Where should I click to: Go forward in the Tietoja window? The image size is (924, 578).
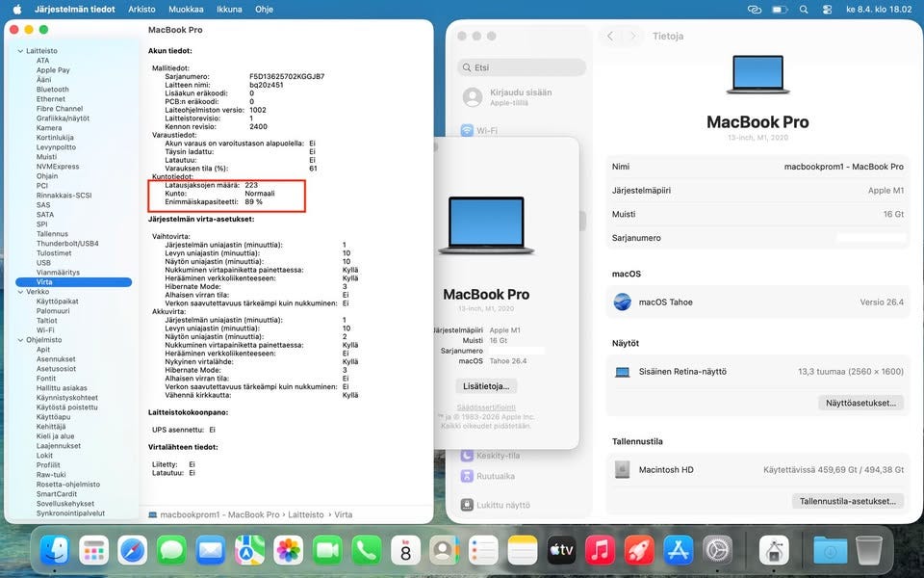633,36
